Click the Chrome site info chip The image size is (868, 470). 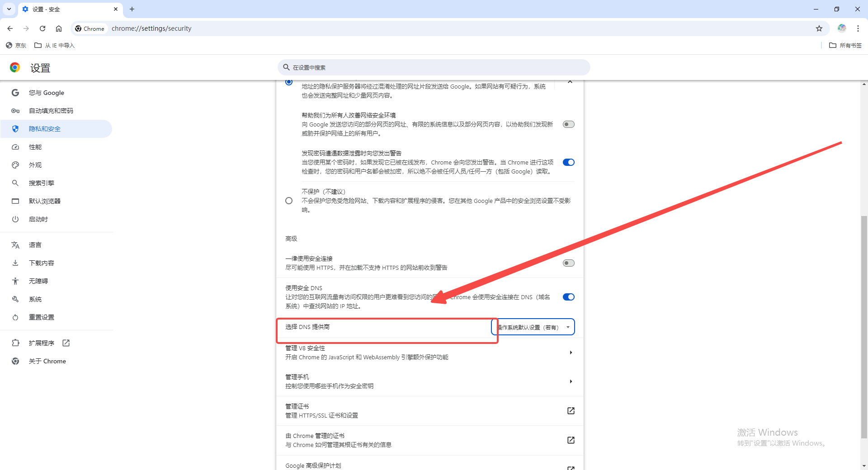pos(90,28)
